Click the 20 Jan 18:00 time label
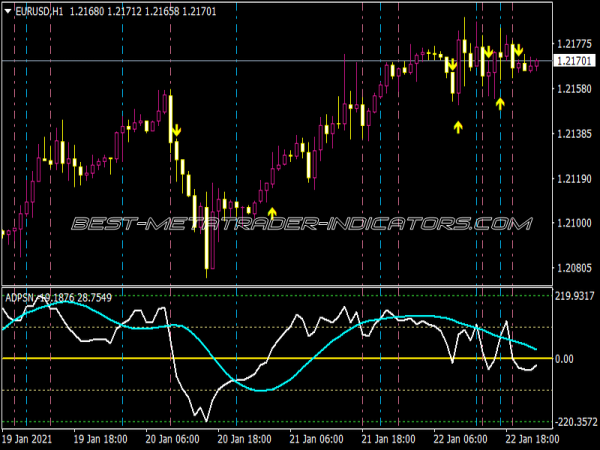This screenshot has width=600, height=450. tap(244, 439)
